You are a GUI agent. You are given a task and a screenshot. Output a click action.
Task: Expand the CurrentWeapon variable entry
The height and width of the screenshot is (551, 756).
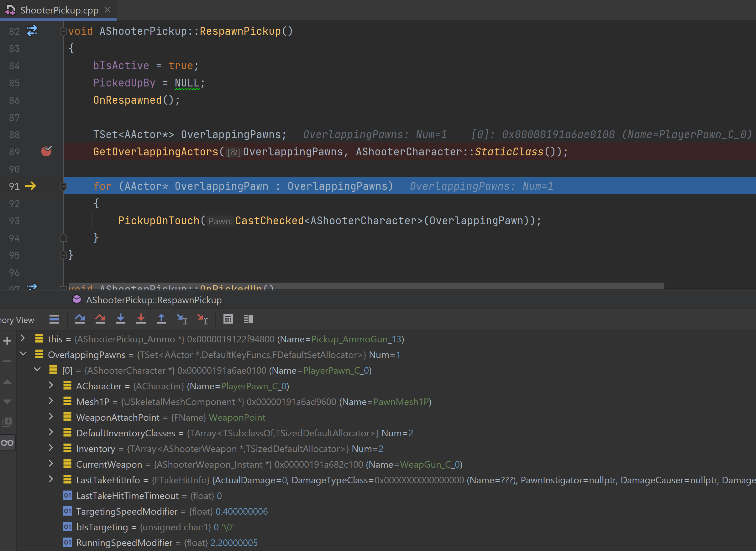(x=51, y=464)
